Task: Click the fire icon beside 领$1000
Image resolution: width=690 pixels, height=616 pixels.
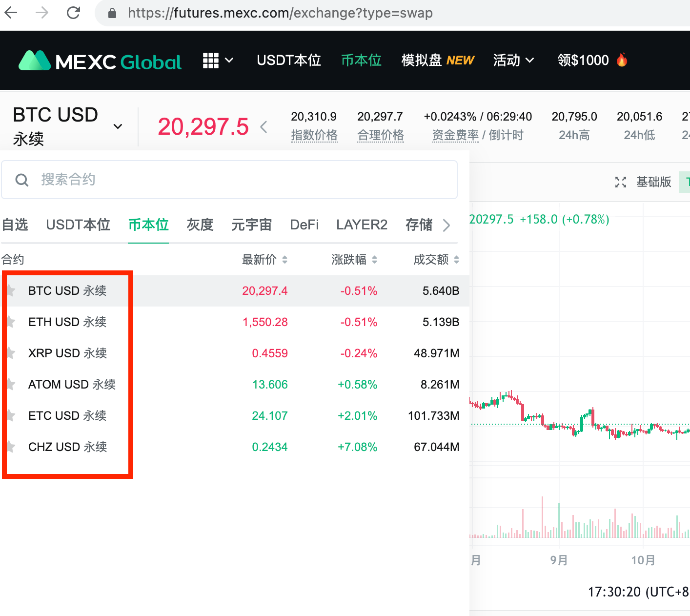Action: 622,60
